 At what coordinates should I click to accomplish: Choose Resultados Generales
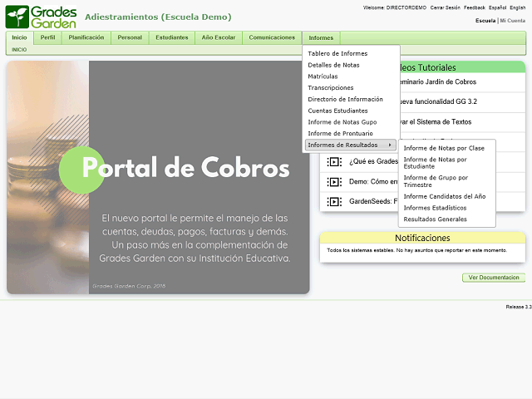pyautogui.click(x=435, y=219)
